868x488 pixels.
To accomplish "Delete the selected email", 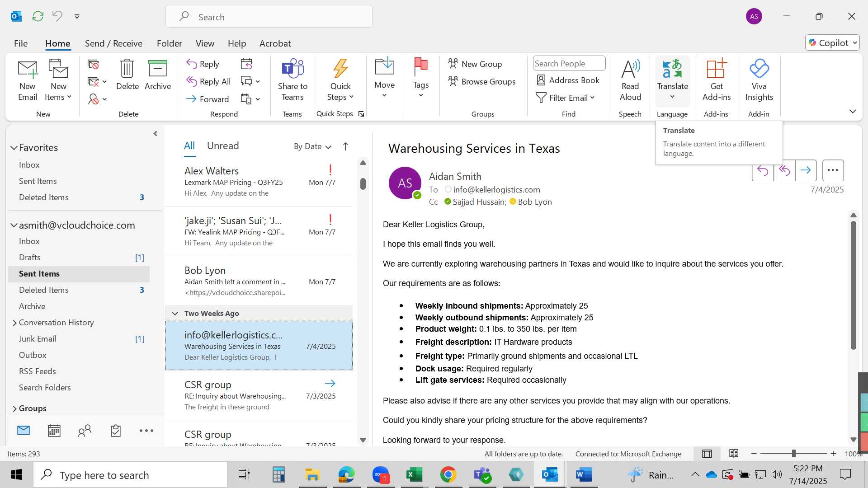I will (127, 75).
